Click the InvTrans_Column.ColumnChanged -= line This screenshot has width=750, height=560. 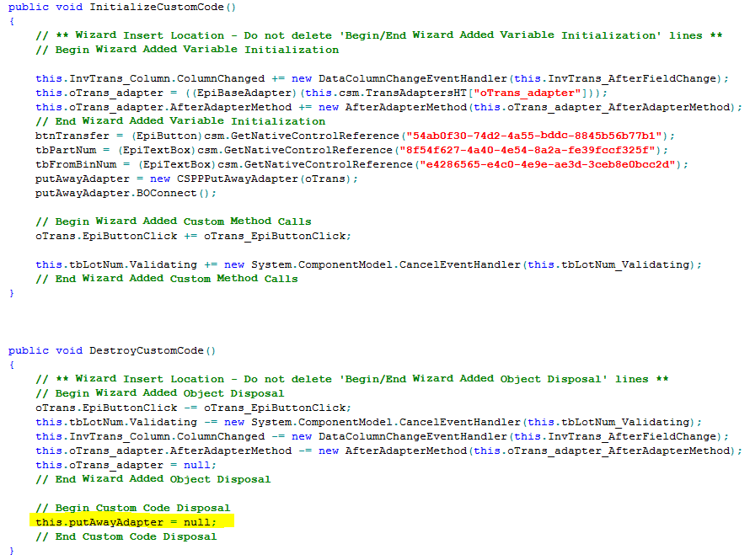pos(382,437)
